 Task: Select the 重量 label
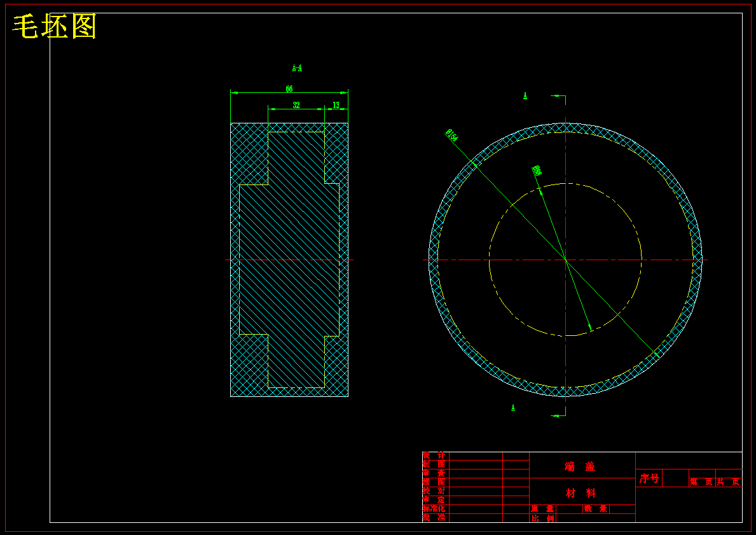coord(542,509)
